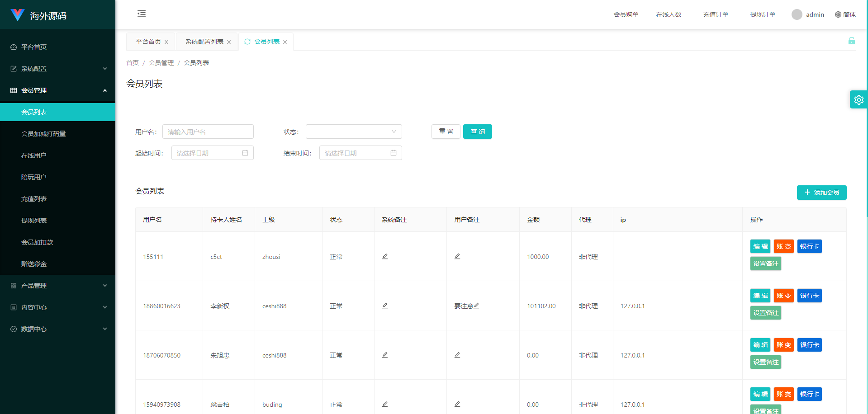The image size is (868, 414).
Task: Click 银行卡 button for user 18860016623
Action: point(809,296)
